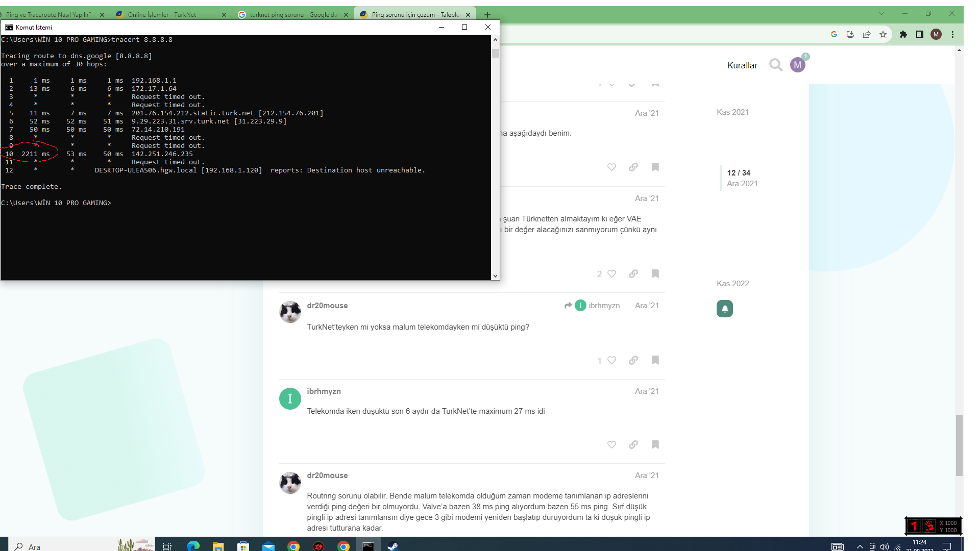
Task: Click the Command Prompt vertical scrollbar thumb
Action: tap(495, 53)
